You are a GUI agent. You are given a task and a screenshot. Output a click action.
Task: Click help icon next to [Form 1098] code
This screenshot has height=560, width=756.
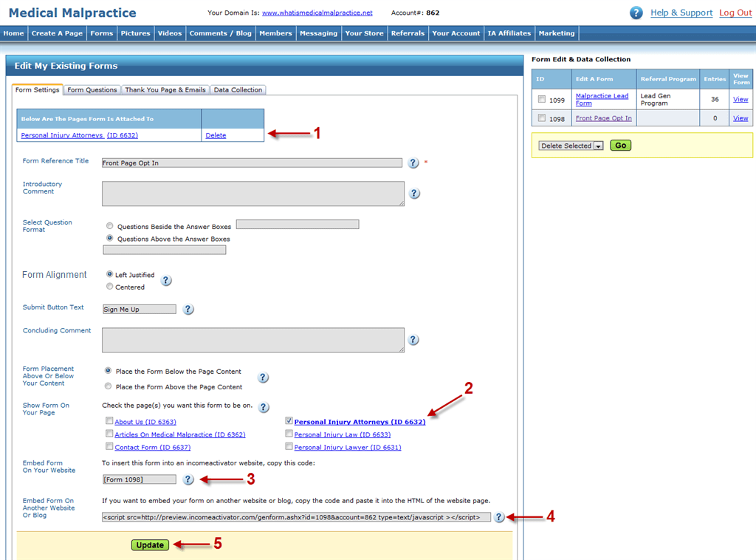188,479
